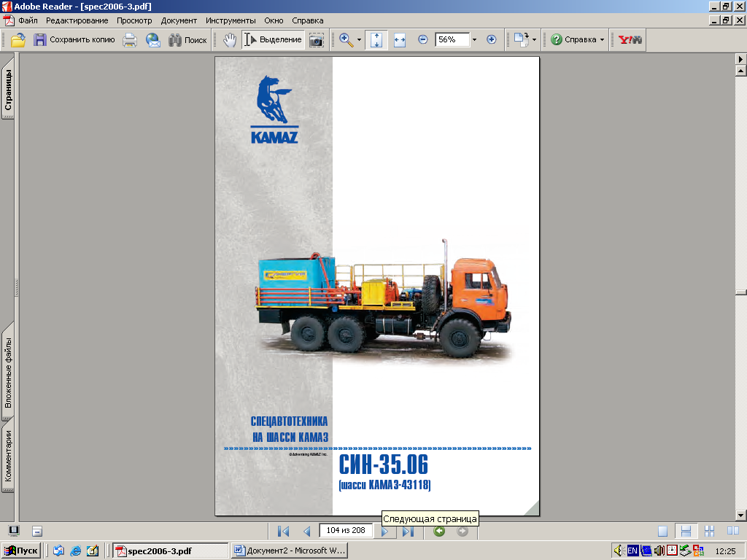Show the Вложенные файлы side panel tab
Image resolution: width=747 pixels, height=560 pixels.
[8, 373]
